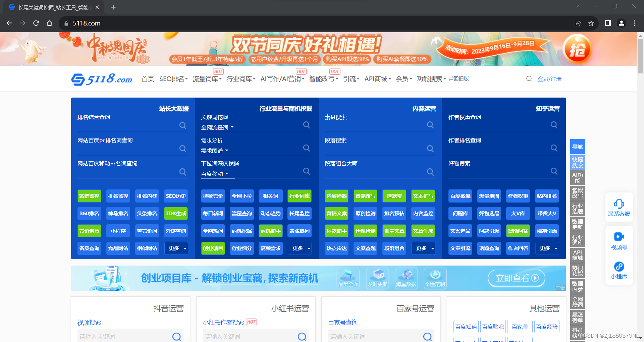Screen dimensions: 644x342
Task: Click the 营销文案 button
Action: click(337, 214)
